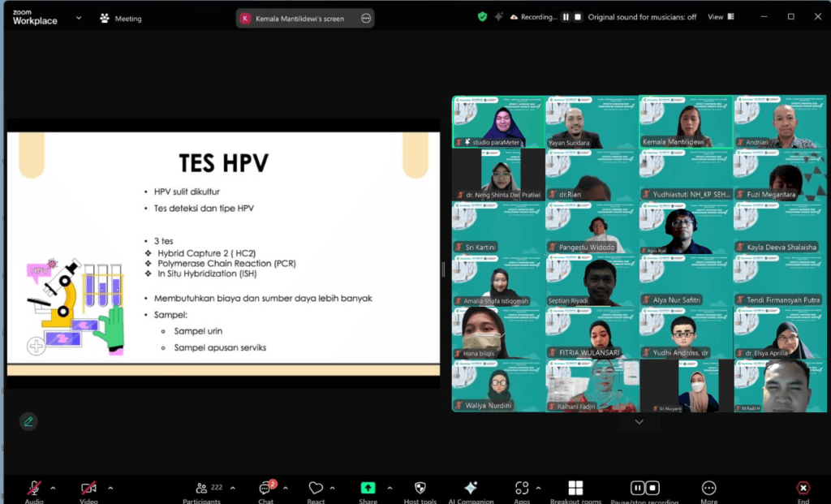Screen dimensions: 831x504
Task: Select Kemala Mantilidewi's video thumbnail
Action: [687, 122]
